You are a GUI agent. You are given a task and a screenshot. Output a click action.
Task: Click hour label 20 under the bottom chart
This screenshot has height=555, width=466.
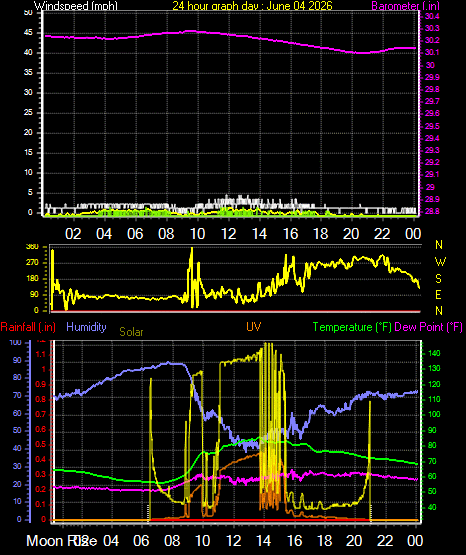354,541
